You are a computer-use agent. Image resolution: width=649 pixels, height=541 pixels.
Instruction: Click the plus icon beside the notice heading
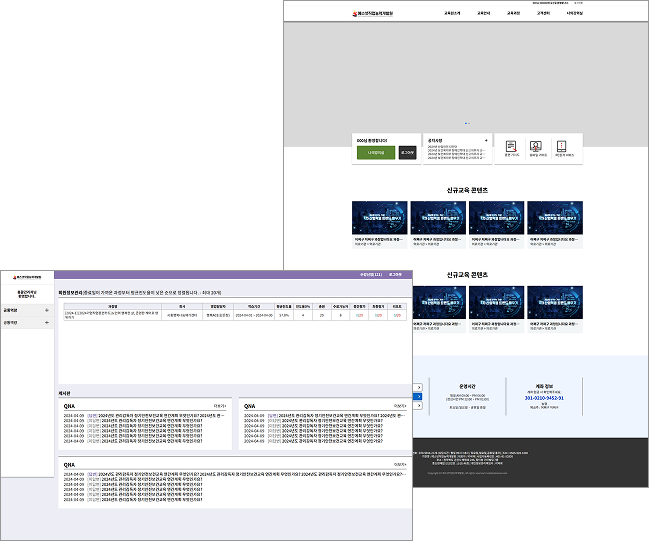click(486, 140)
